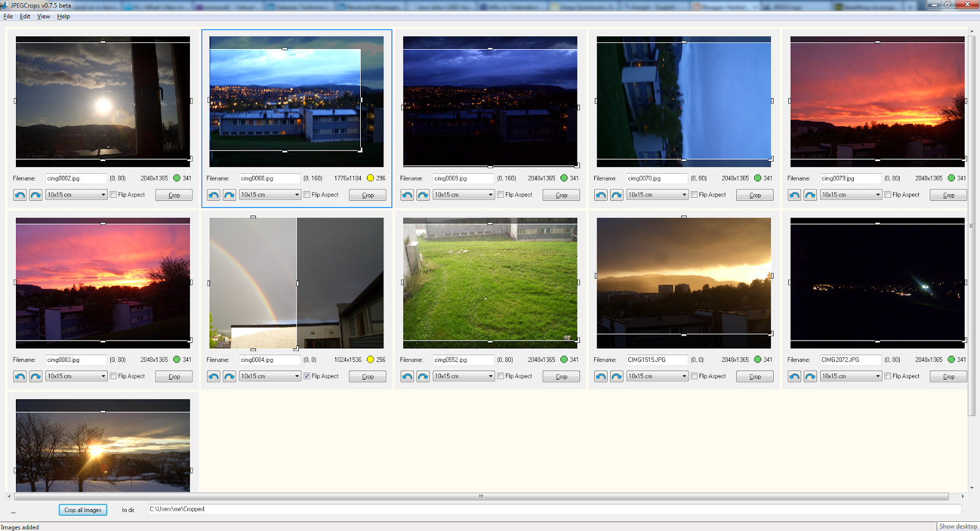The image size is (980, 531).
Task: Rotate cimg0083.jpg right
Action: click(36, 376)
